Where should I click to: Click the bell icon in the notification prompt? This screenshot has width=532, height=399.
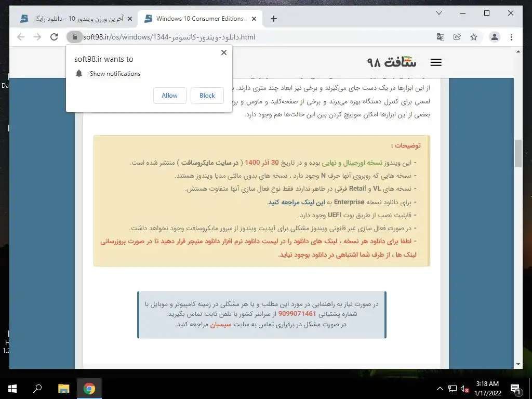79,74
